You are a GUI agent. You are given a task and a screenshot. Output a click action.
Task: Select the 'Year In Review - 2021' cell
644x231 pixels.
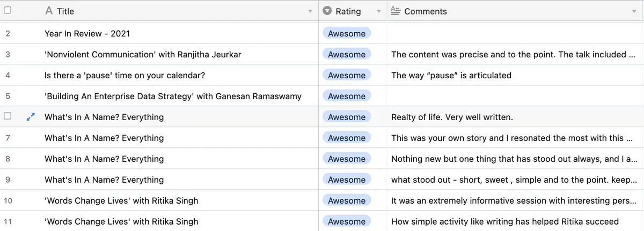[x=87, y=34]
